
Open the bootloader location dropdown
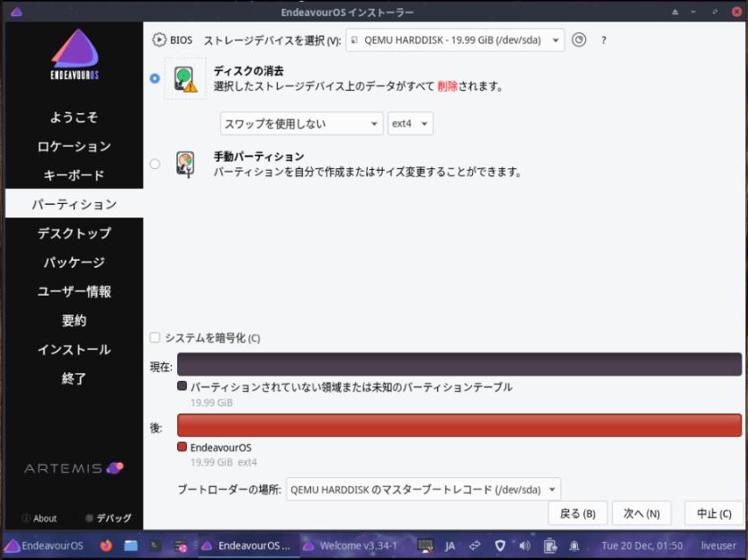(423, 489)
